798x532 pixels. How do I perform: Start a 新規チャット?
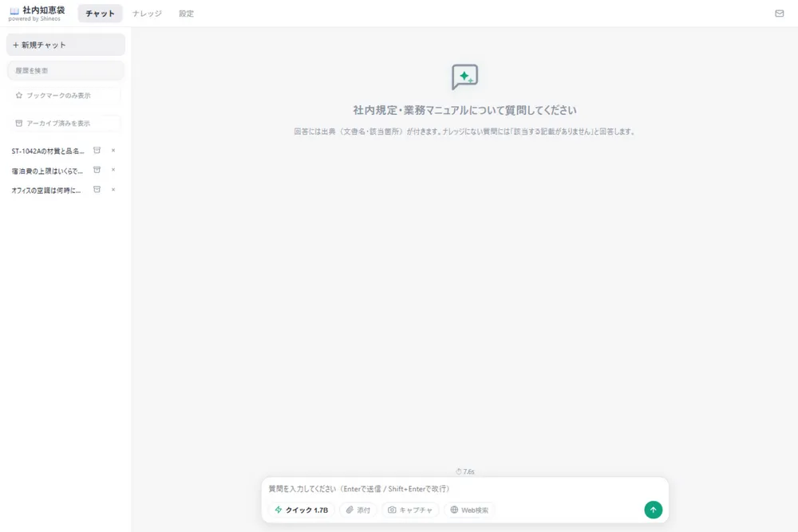pos(65,45)
